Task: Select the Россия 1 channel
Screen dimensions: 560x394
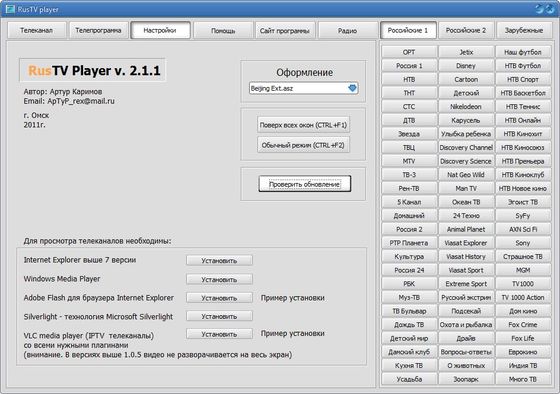Action: [409, 66]
